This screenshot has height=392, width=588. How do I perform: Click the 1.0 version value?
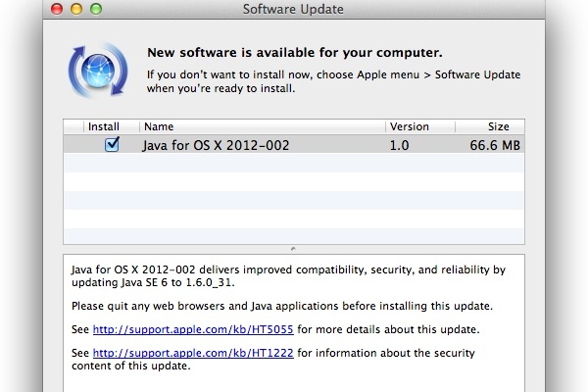(400, 145)
